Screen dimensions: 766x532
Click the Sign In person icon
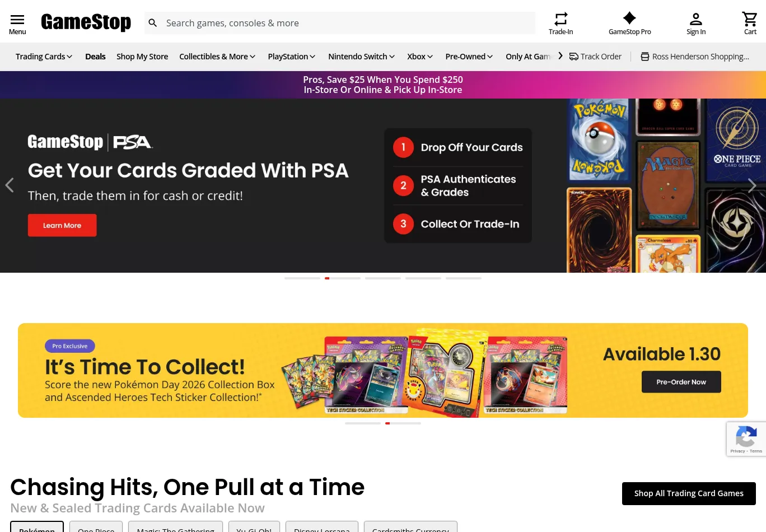pyautogui.click(x=696, y=19)
